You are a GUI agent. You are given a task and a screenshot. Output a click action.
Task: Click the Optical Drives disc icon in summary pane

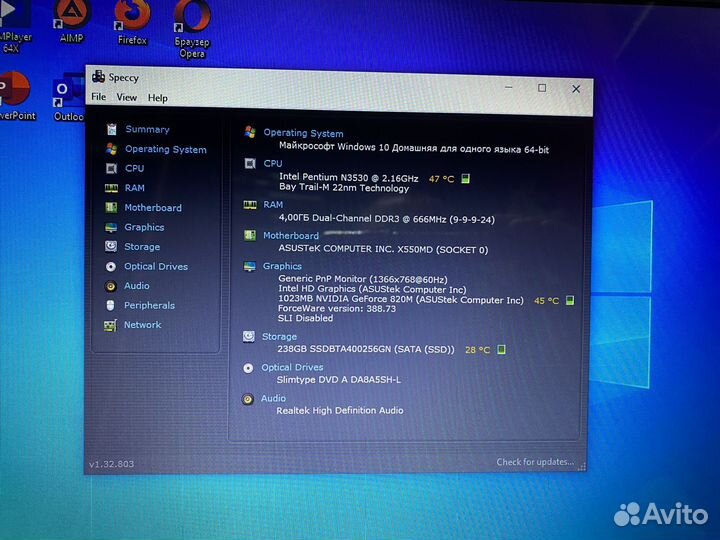click(248, 368)
